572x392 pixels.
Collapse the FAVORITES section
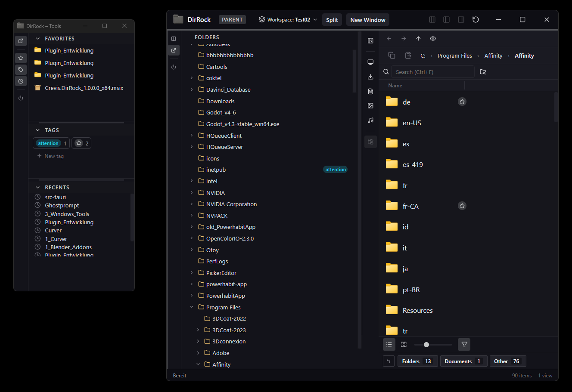click(x=37, y=39)
